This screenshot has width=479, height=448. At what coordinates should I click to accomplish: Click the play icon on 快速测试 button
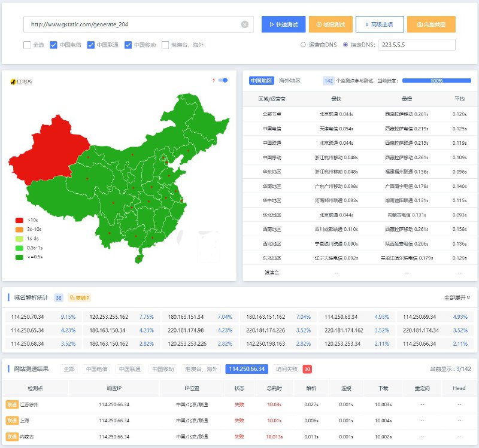[x=271, y=25]
